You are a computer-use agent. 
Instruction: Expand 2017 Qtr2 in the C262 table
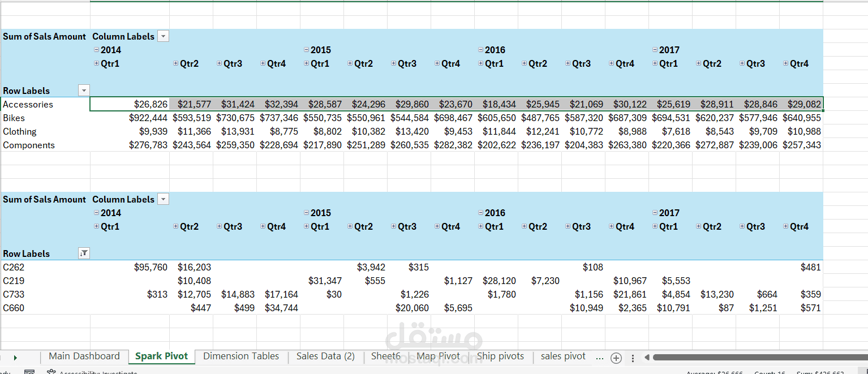coord(698,226)
